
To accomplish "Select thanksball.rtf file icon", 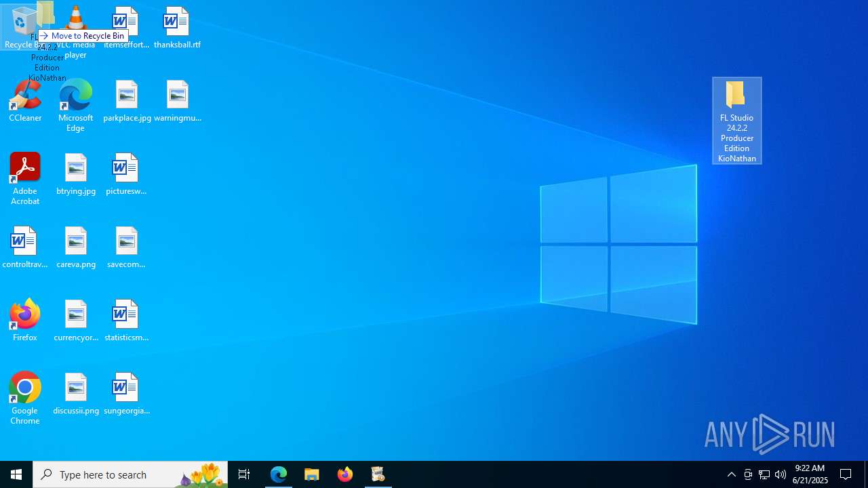I will pos(177,28).
